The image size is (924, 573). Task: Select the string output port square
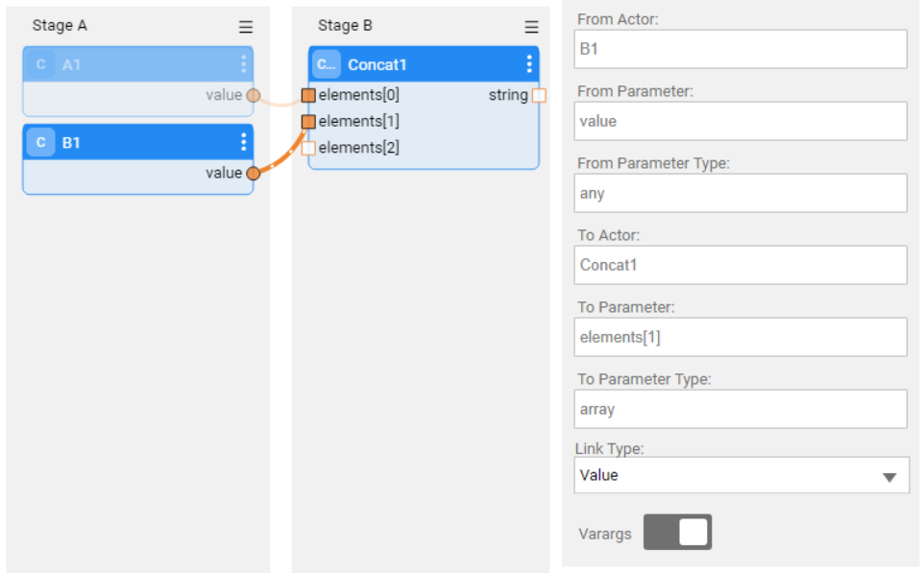539,95
